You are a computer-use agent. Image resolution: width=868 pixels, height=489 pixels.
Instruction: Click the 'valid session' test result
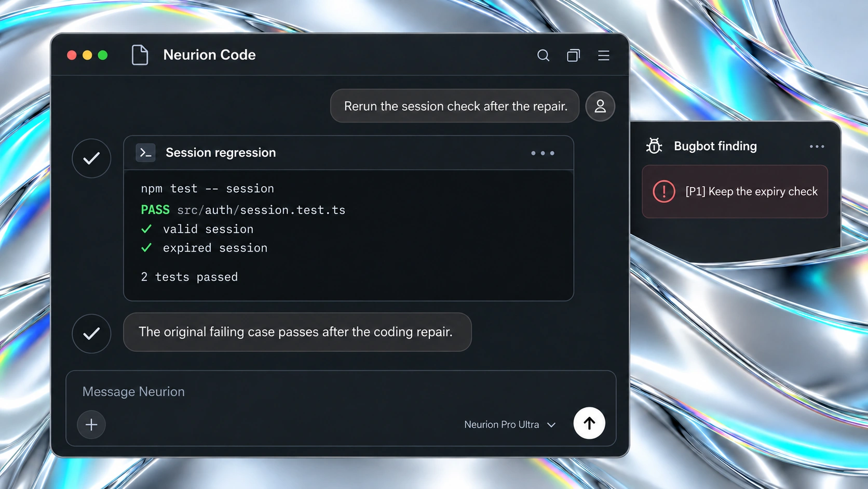pos(197,229)
